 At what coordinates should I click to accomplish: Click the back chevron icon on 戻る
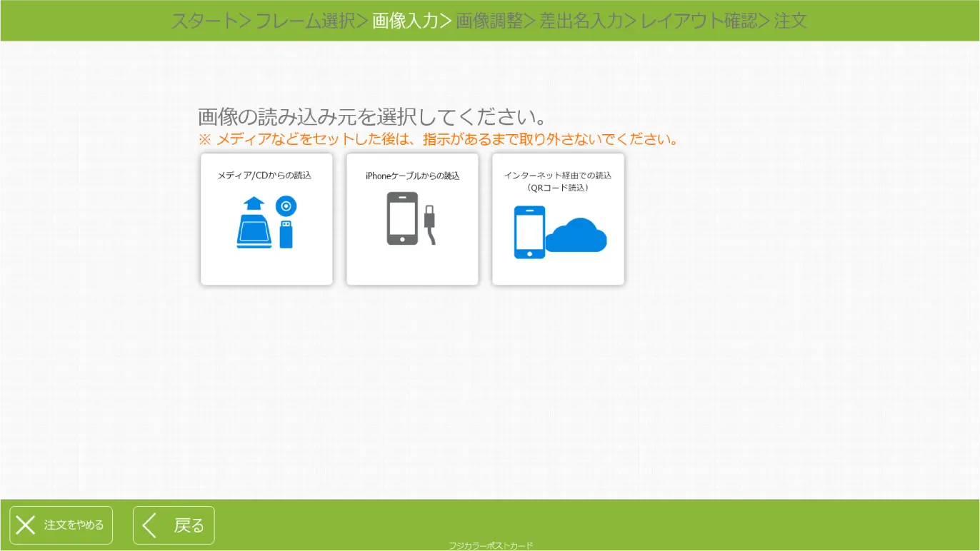click(150, 525)
